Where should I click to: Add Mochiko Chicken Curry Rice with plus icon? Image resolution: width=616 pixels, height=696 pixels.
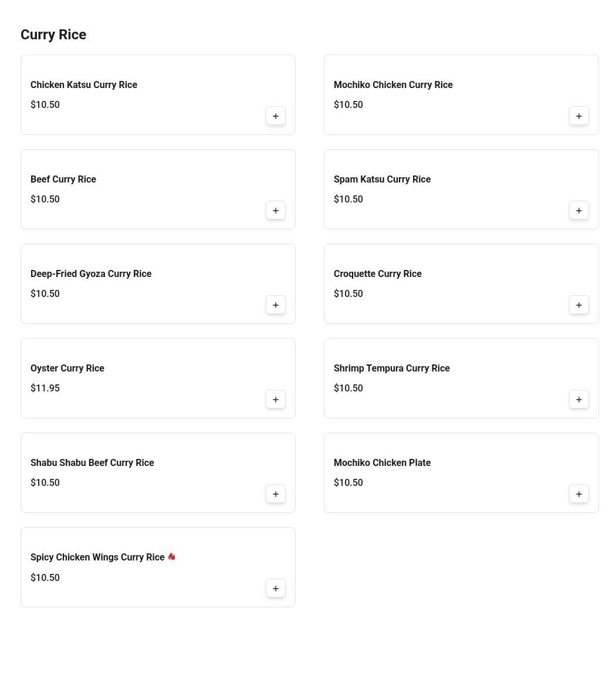[x=578, y=116]
